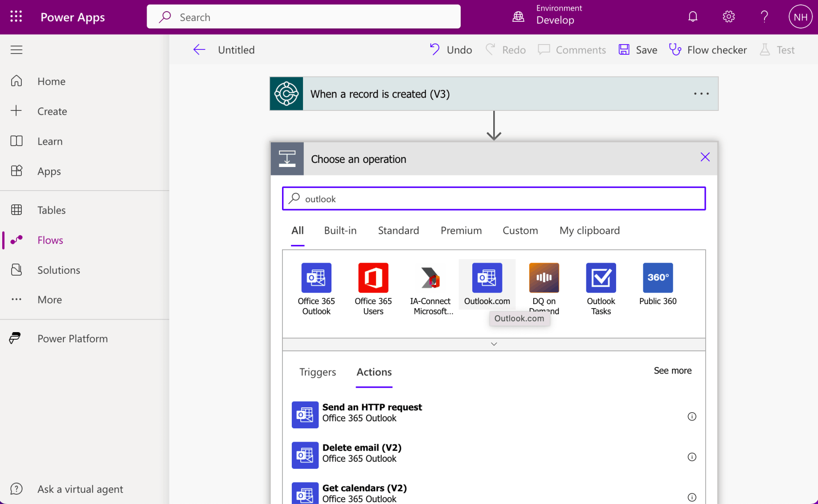The height and width of the screenshot is (504, 818).
Task: Pick the Public 360 connector
Action: [658, 278]
